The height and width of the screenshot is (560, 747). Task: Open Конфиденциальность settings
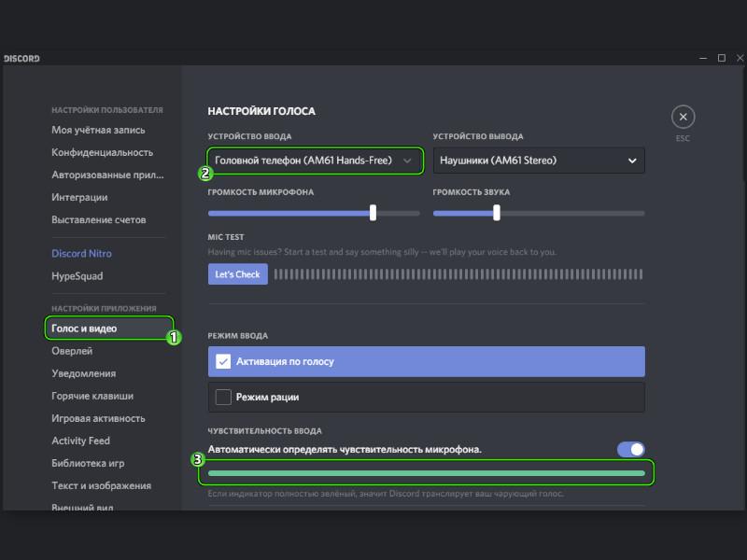point(103,152)
